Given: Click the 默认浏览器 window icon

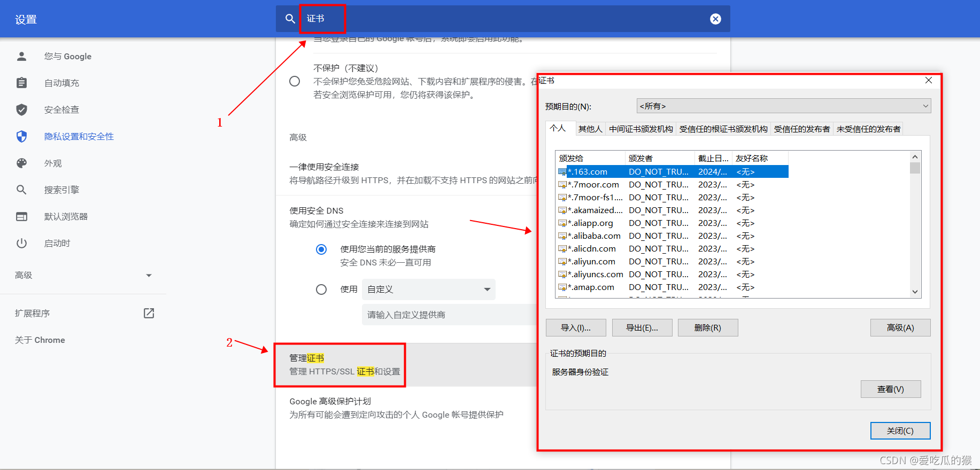Looking at the screenshot, I should (22, 216).
